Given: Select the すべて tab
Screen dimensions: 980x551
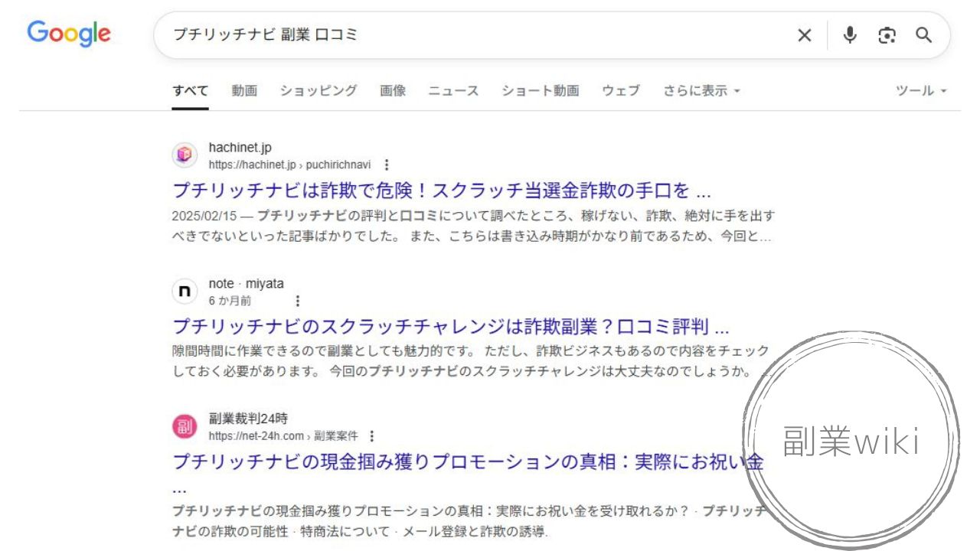Looking at the screenshot, I should 190,90.
